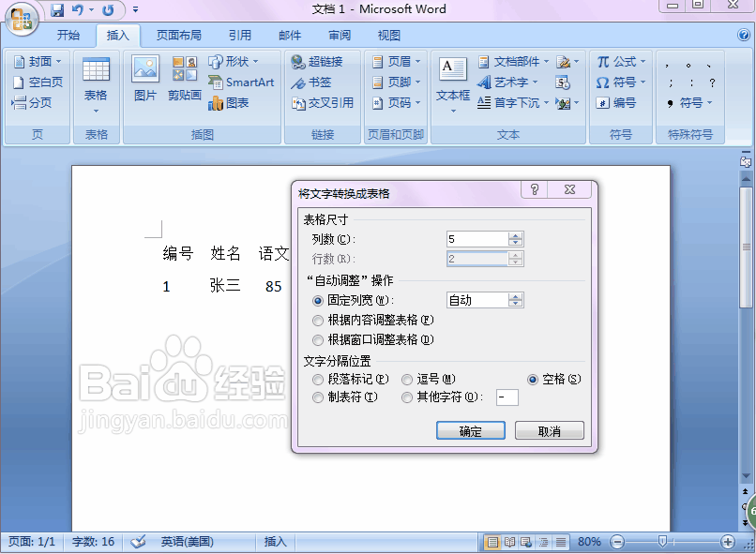This screenshot has height=554, width=756.
Task: Switch to View (视图) tab
Action: pos(388,36)
